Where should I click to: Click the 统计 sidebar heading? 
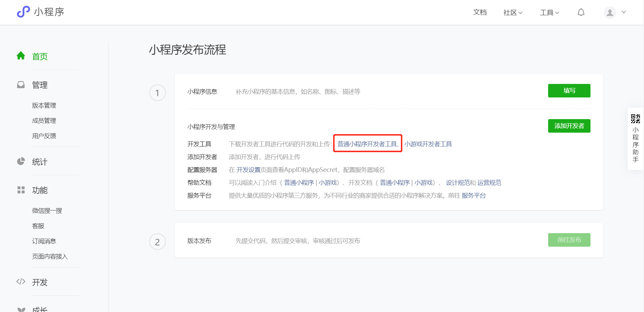pyautogui.click(x=40, y=161)
